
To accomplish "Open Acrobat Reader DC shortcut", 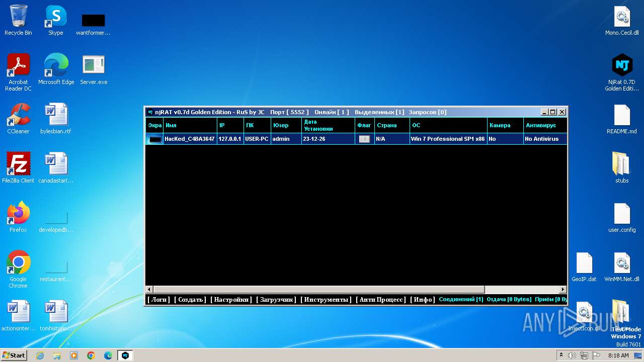I will tap(18, 72).
